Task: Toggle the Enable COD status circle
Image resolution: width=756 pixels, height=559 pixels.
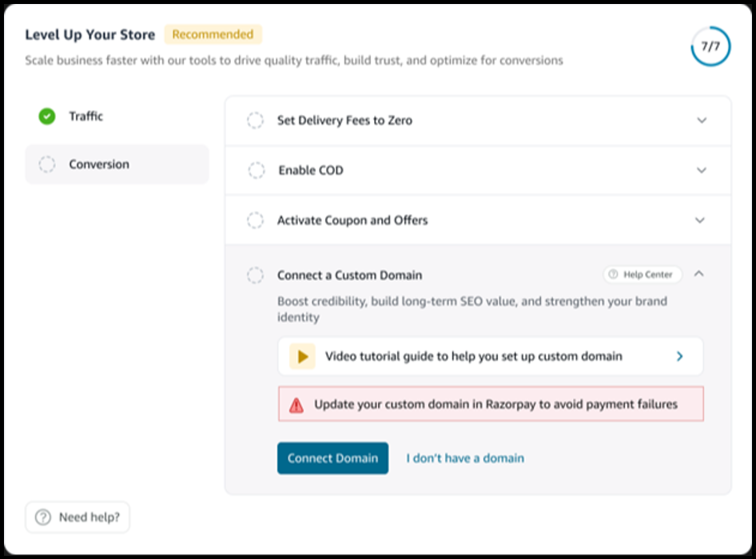Action: [256, 170]
